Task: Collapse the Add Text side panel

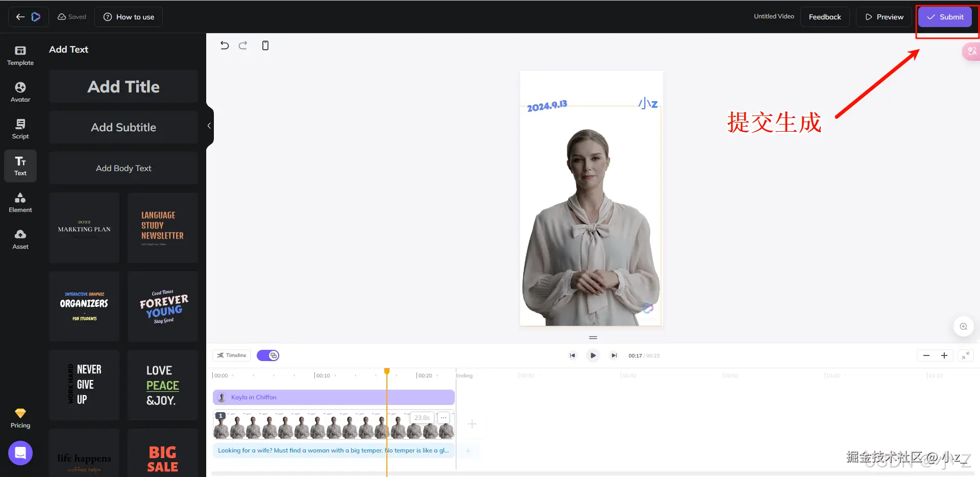Action: coord(209,126)
